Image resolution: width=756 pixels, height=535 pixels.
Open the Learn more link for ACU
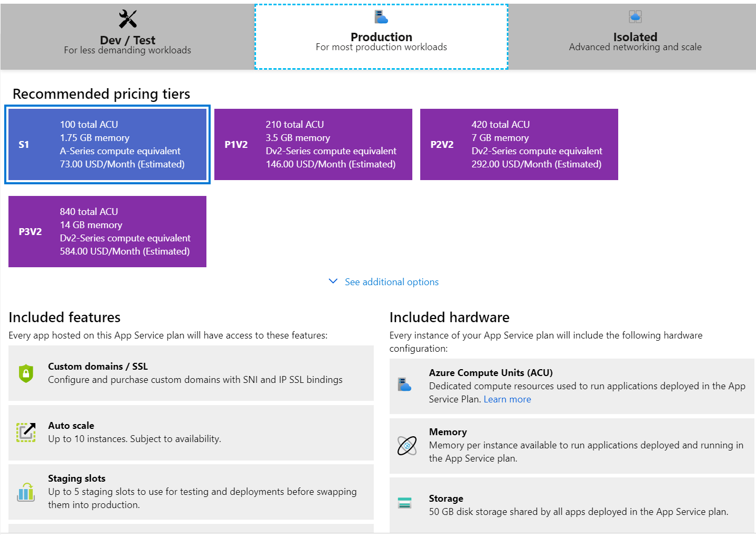507,399
